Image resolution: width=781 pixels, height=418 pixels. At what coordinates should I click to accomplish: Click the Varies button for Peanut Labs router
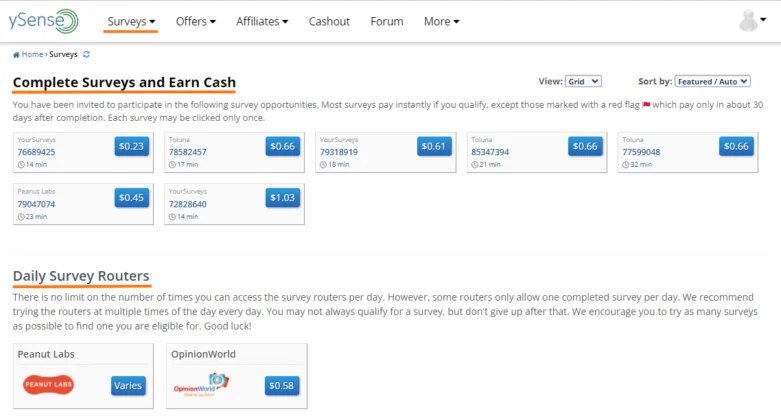(x=128, y=386)
